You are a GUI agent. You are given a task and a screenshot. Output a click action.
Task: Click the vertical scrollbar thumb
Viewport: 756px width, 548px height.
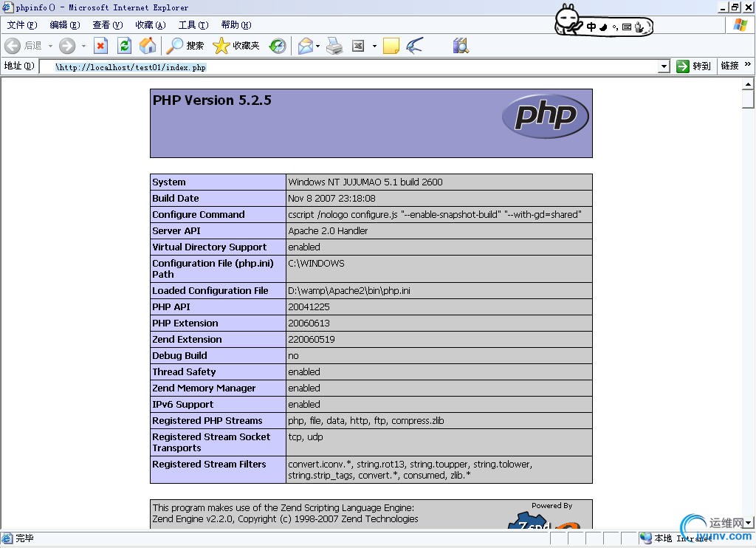tap(748, 99)
